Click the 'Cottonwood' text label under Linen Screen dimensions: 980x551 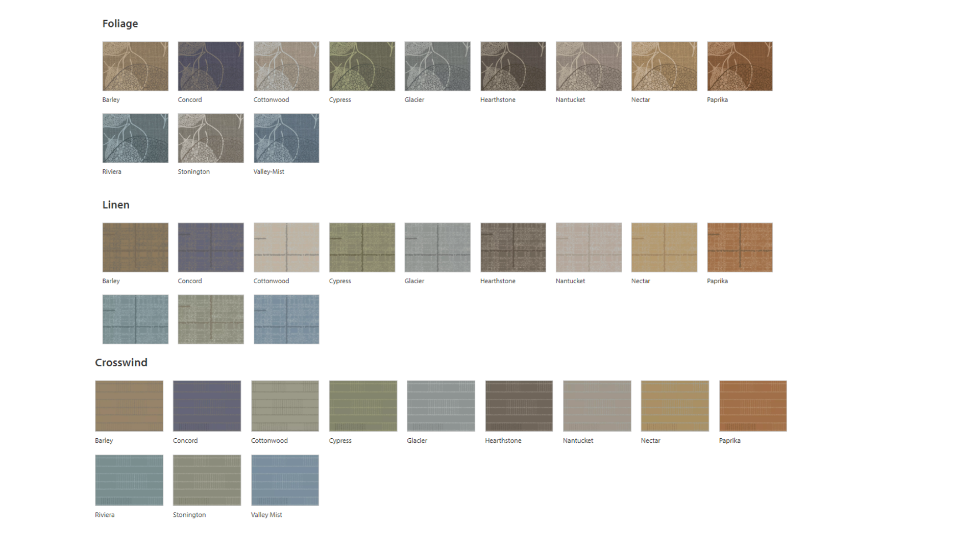click(271, 281)
